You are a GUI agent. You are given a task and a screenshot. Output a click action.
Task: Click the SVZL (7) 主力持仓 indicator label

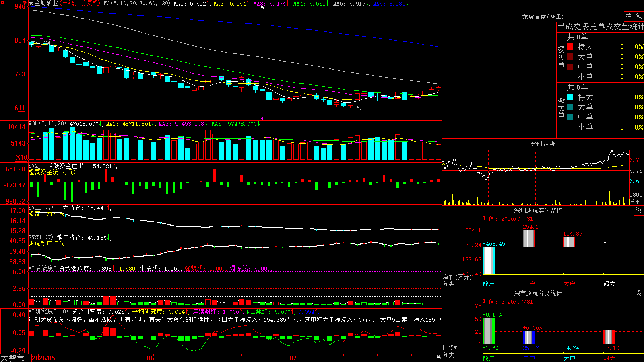(56, 208)
